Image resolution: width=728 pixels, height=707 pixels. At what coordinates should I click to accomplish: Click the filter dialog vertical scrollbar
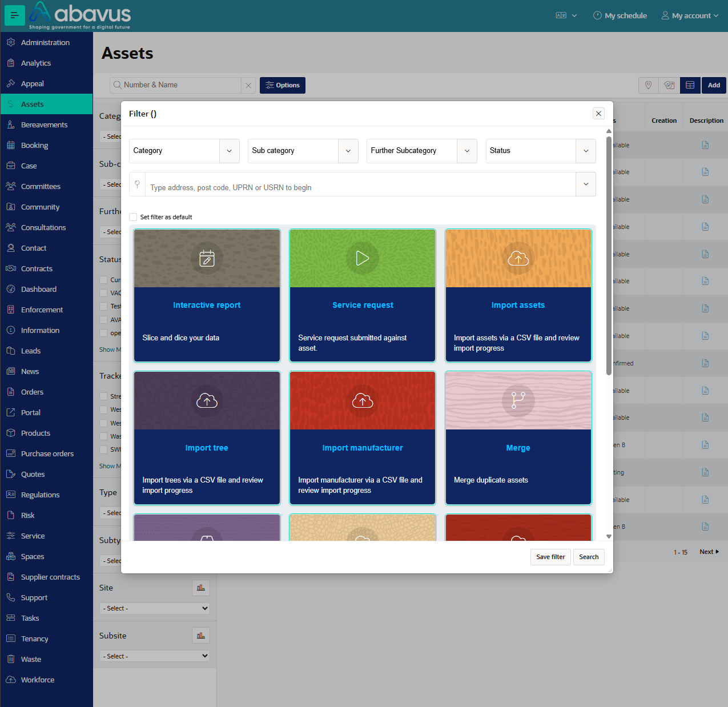(609, 256)
